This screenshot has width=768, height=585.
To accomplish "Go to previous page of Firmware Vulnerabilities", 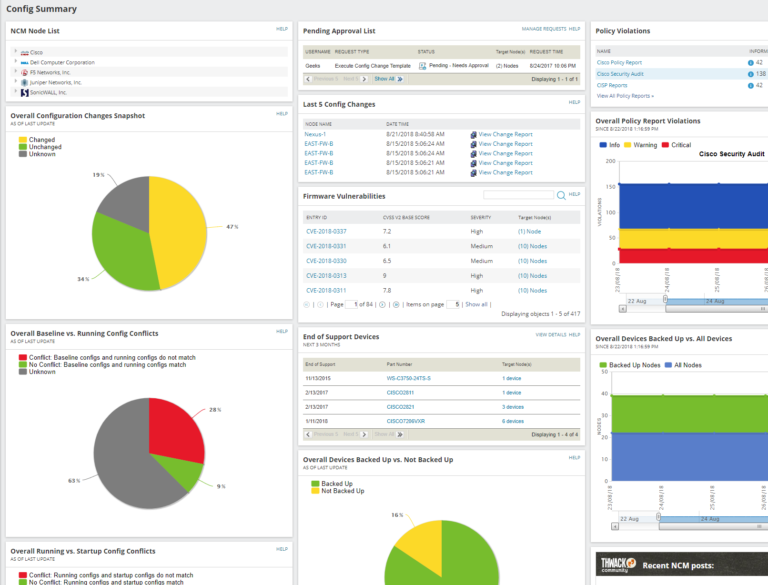I will tap(320, 304).
